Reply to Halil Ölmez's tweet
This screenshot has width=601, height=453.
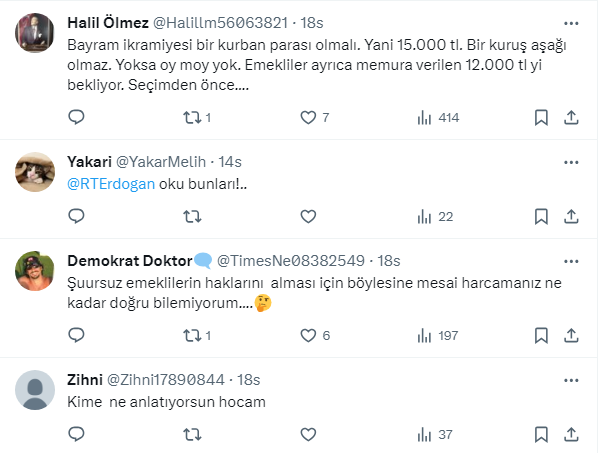(x=76, y=118)
